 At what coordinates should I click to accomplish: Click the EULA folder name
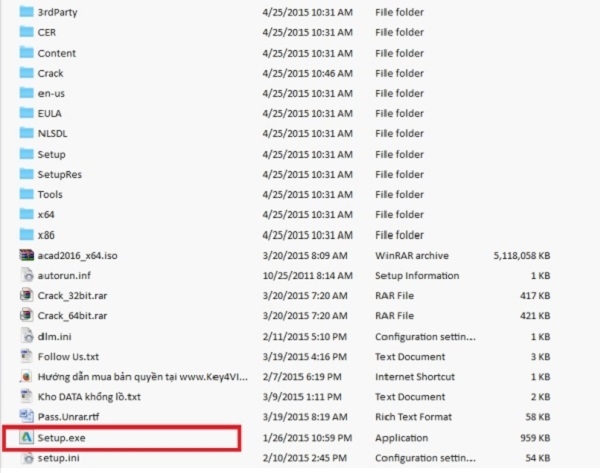coord(49,113)
